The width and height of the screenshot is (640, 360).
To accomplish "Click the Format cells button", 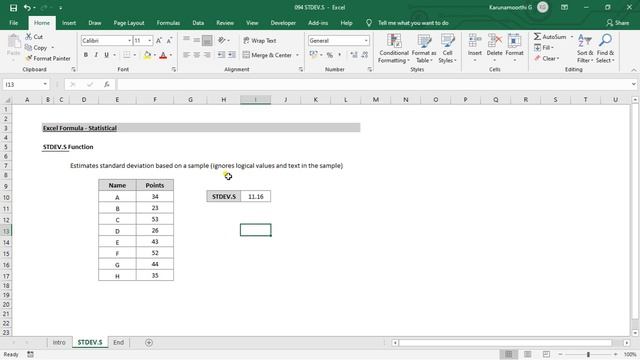I will [x=514, y=49].
